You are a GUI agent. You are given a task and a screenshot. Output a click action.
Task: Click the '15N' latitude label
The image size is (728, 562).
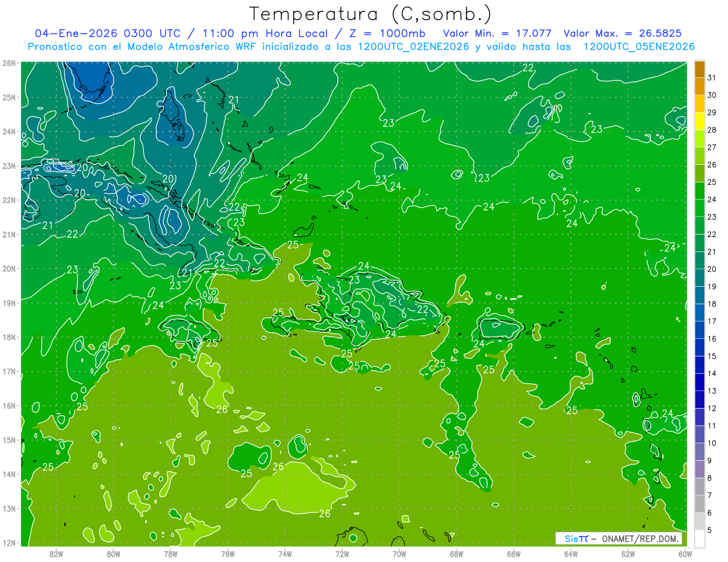coord(9,440)
